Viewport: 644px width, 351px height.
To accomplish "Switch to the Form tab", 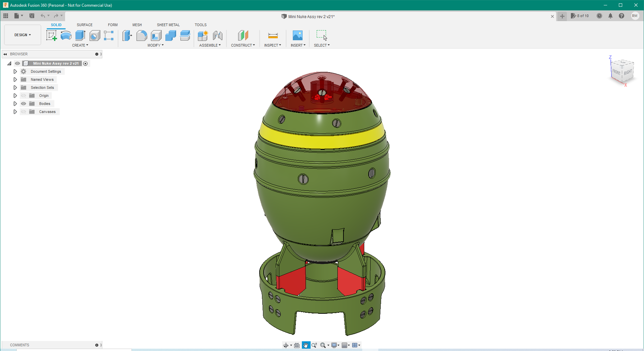I will point(113,25).
